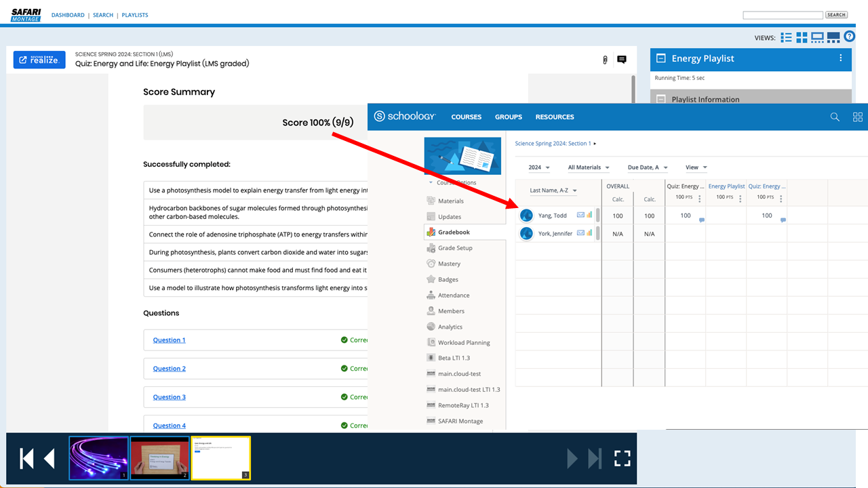Open the View dropdown in gradebook
This screenshot has width=868, height=488.
696,167
